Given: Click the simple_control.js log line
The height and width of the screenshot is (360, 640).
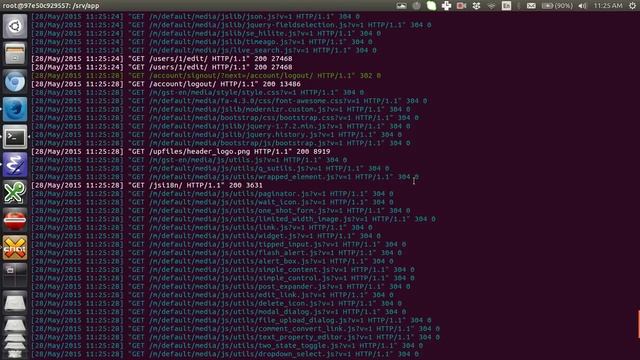Looking at the screenshot, I should pyautogui.click(x=223, y=278).
